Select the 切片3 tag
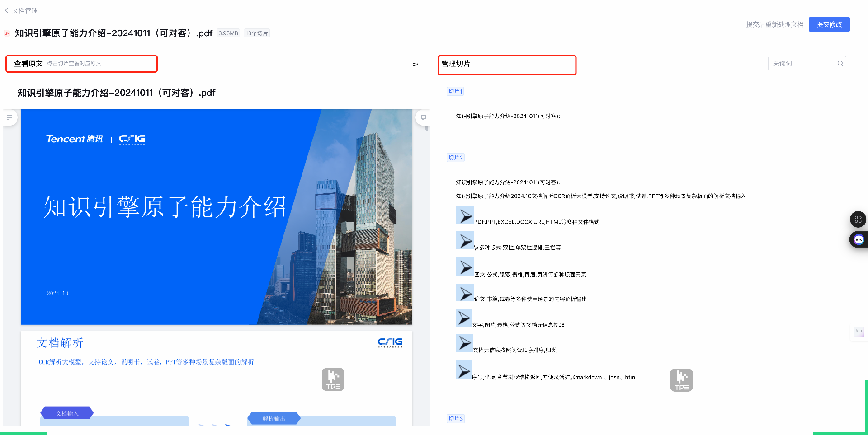This screenshot has width=868, height=435. click(x=455, y=419)
